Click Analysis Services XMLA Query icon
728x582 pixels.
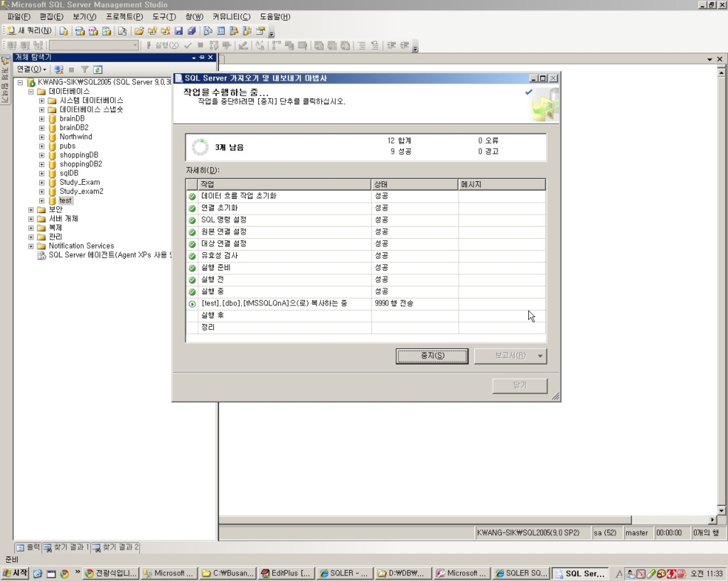(107, 31)
